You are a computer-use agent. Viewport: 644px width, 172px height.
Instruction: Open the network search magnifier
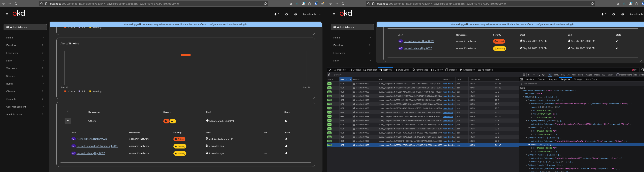tap(539, 75)
